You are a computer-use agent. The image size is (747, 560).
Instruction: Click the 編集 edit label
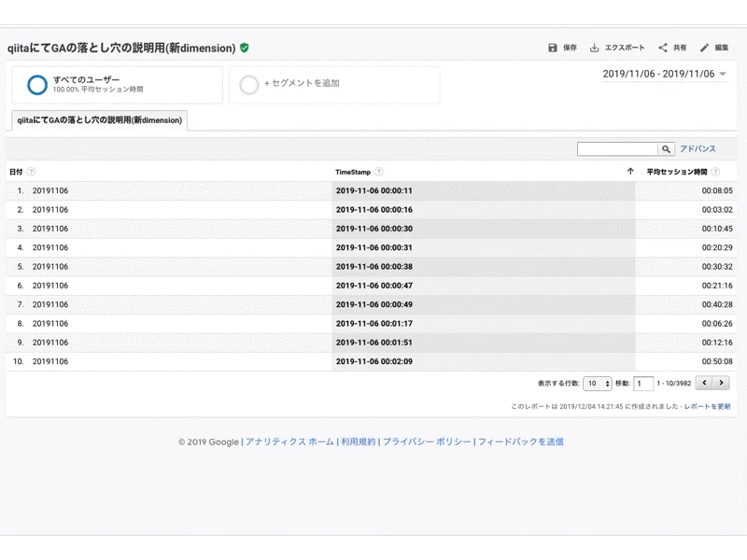click(721, 48)
